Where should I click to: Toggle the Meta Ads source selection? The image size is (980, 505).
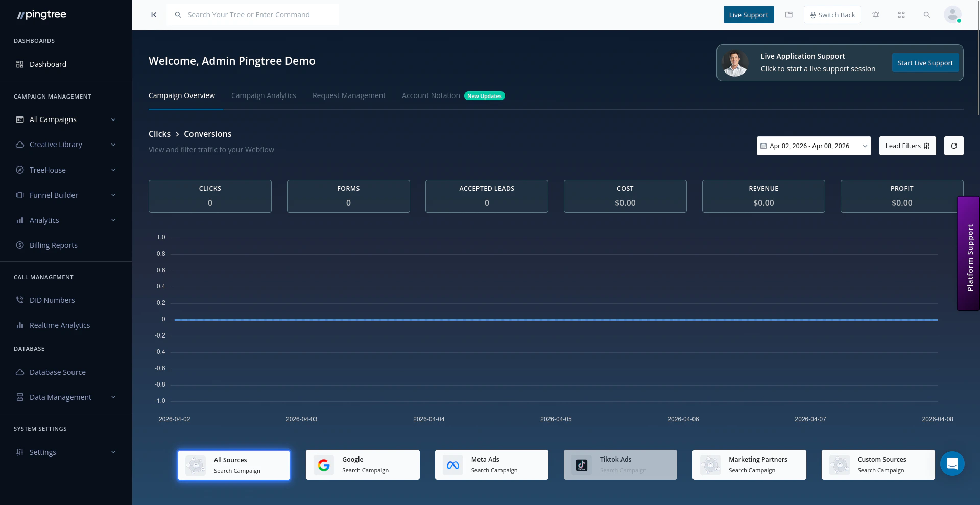point(491,465)
